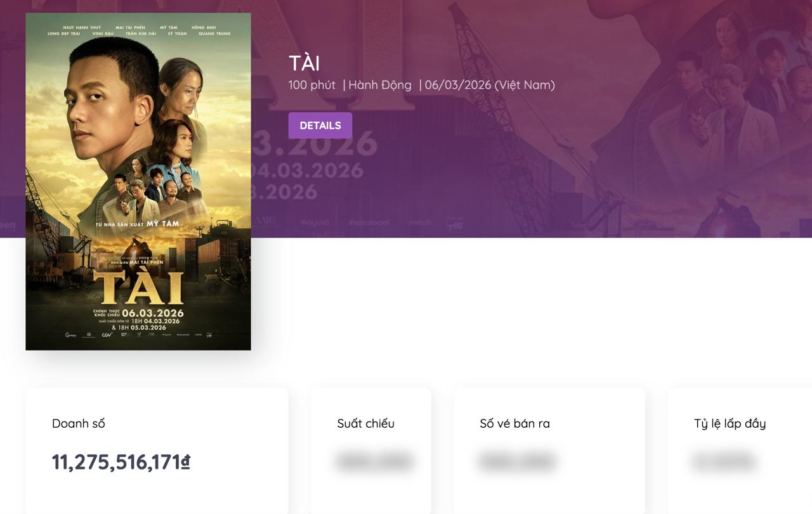The height and width of the screenshot is (514, 812).
Task: Select the 100 phút duration text
Action: click(x=311, y=84)
